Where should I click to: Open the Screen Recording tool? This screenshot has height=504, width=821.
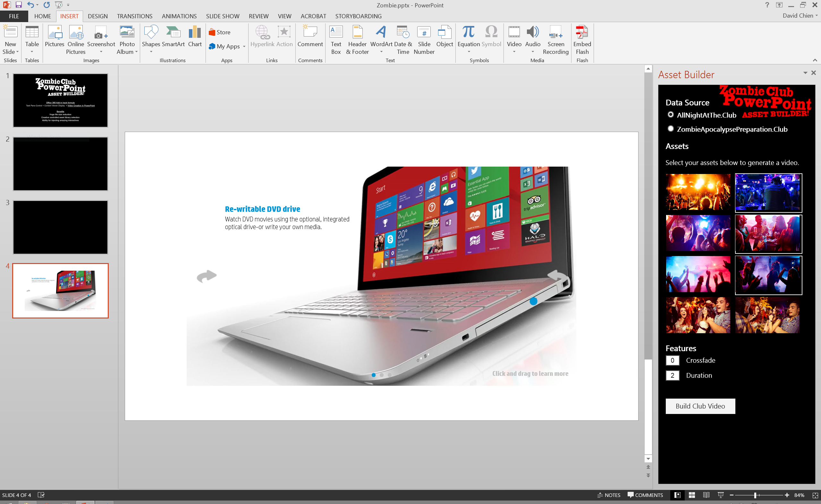pyautogui.click(x=555, y=40)
